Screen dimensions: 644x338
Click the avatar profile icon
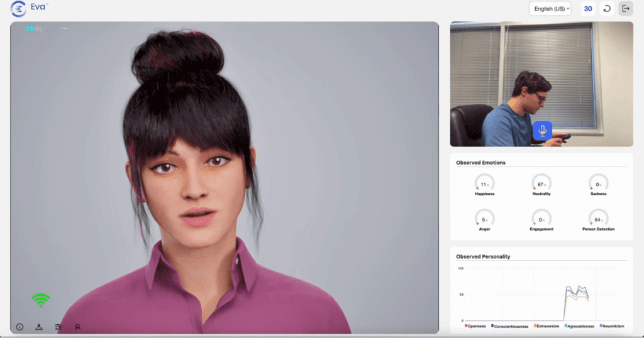point(78,327)
